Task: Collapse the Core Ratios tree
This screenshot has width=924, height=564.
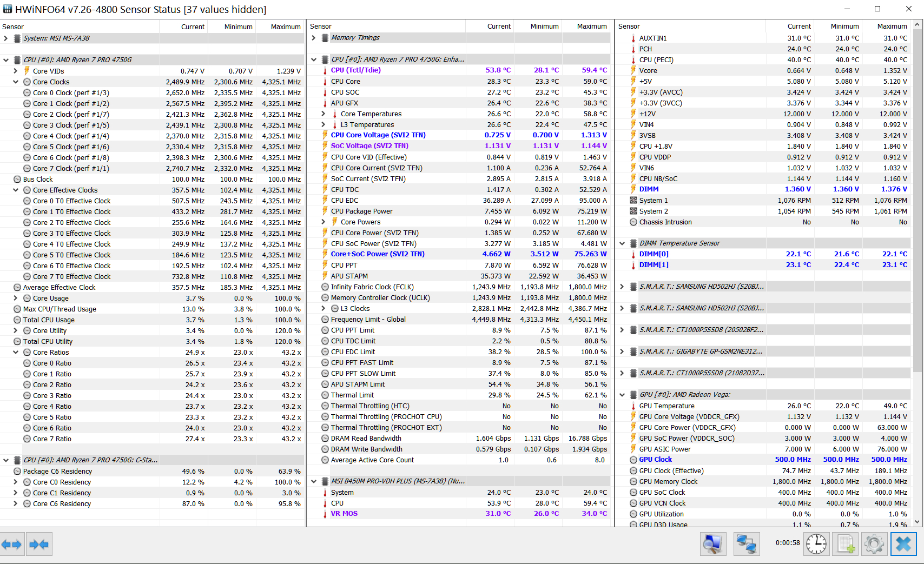Action: 16,352
